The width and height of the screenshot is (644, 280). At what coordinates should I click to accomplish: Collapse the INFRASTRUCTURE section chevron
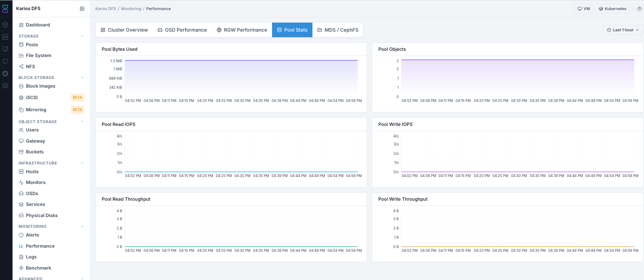tap(82, 163)
